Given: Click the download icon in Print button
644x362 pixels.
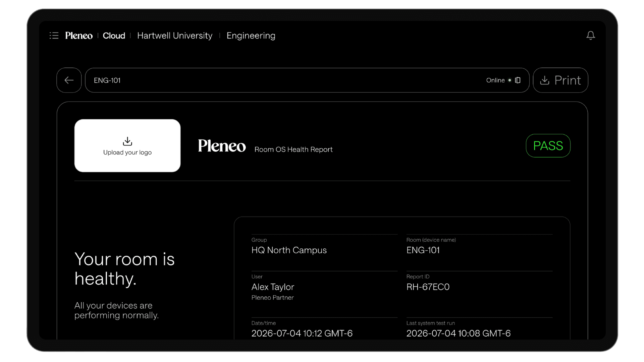Looking at the screenshot, I should click(545, 80).
